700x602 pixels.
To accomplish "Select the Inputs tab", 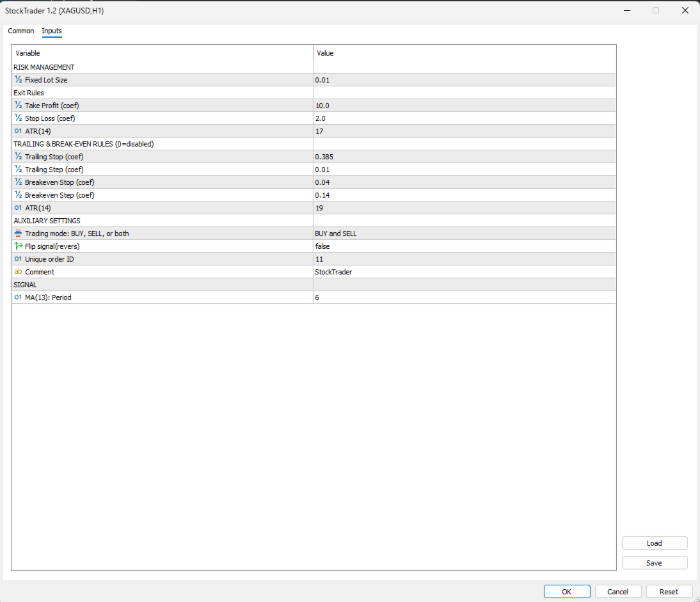I will point(52,31).
